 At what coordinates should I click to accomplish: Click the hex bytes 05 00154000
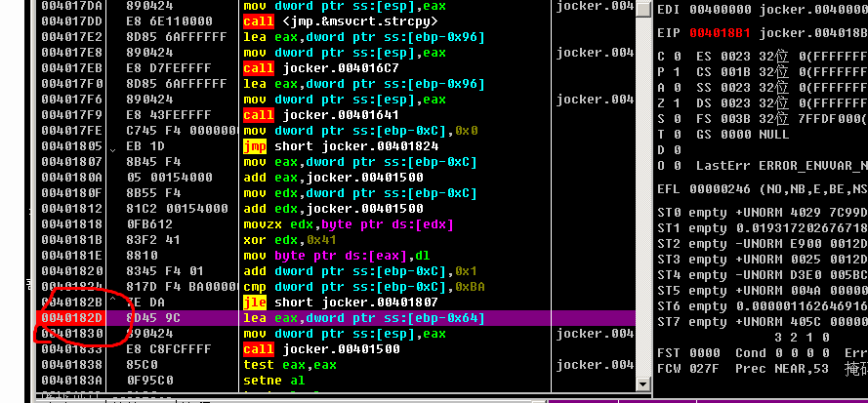169,178
